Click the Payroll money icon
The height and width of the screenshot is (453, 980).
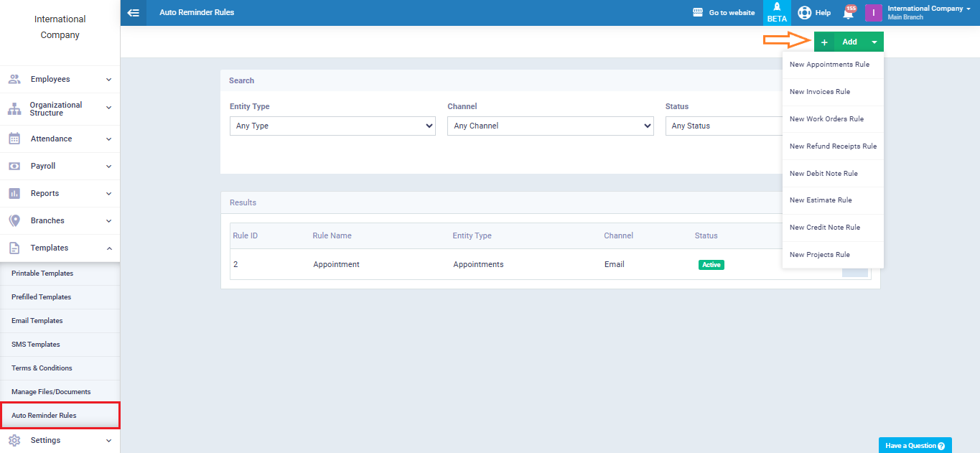coord(14,166)
